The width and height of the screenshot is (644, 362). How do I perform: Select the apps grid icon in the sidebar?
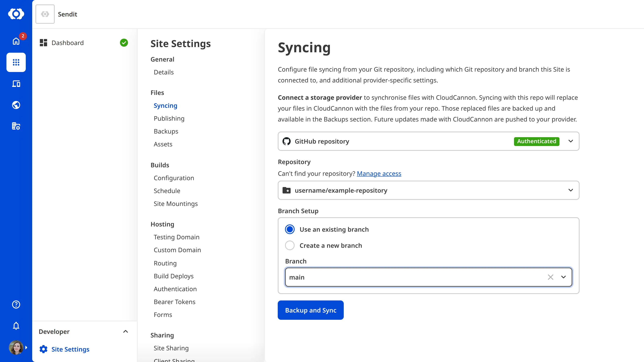tap(16, 62)
